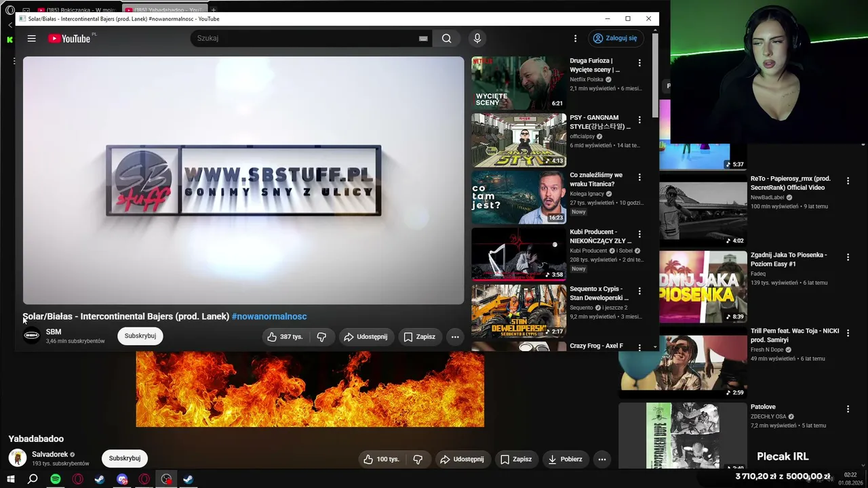Open options for Patolove video
868x488 pixels.
tap(848, 409)
